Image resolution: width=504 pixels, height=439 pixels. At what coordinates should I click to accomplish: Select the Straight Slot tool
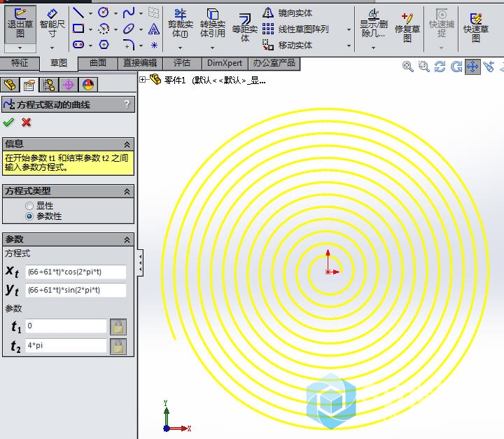[x=78, y=44]
